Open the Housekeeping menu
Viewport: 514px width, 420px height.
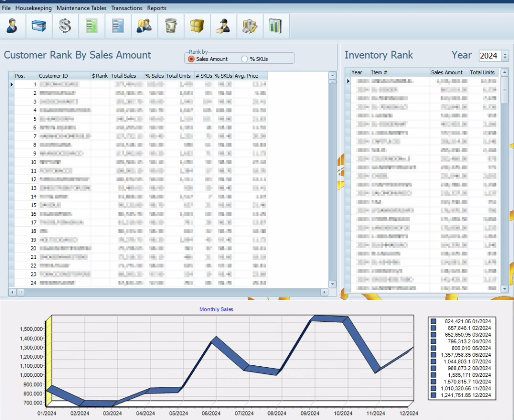tap(33, 8)
